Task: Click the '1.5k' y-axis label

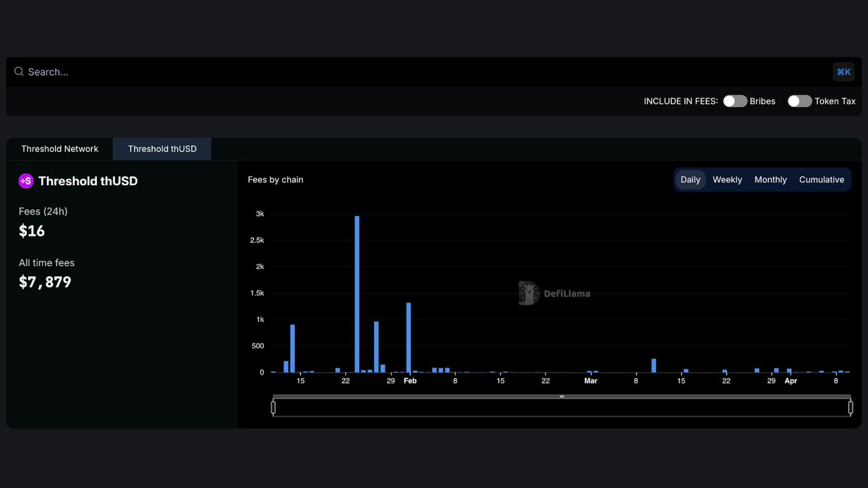Action: (257, 293)
